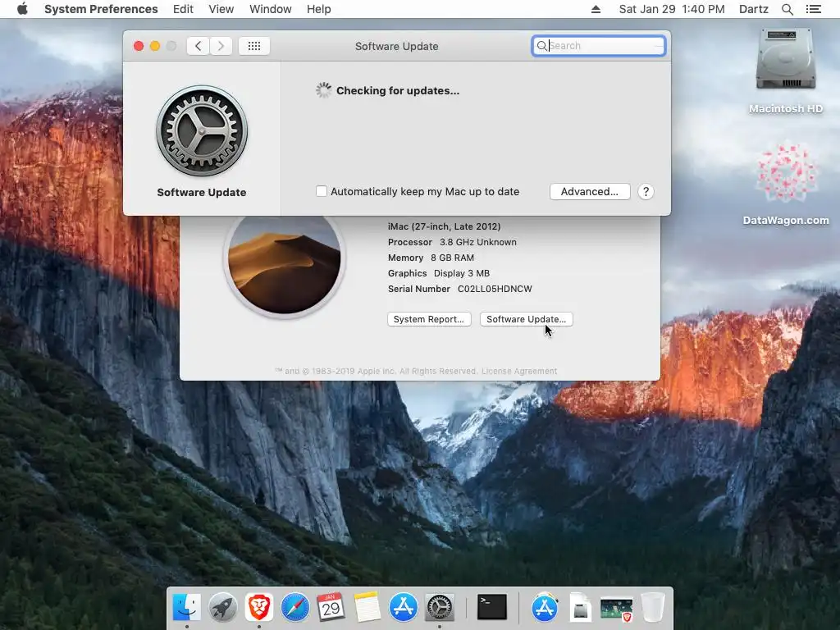This screenshot has height=630, width=840.
Task: Open the Edit menu
Action: click(183, 9)
